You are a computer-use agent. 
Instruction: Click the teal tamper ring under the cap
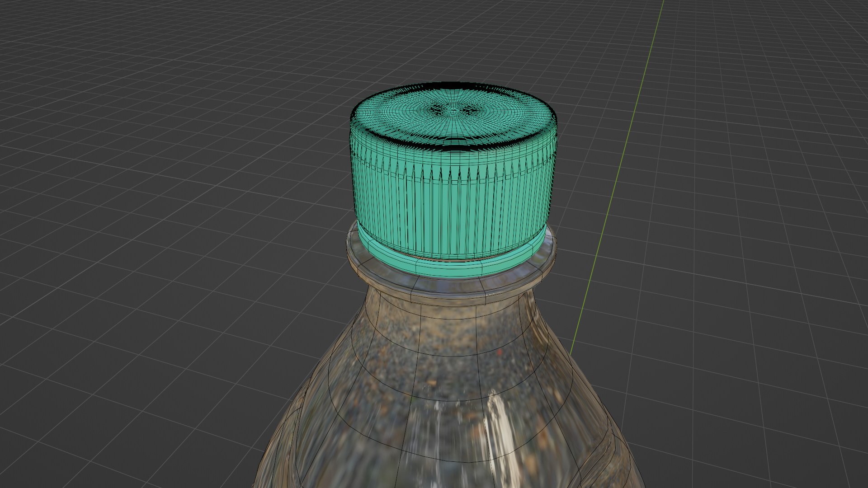[452, 268]
